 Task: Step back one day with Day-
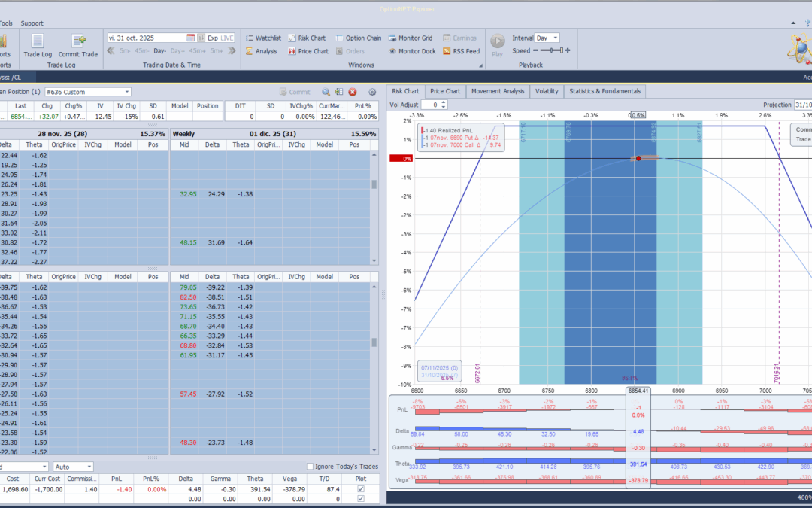(159, 51)
